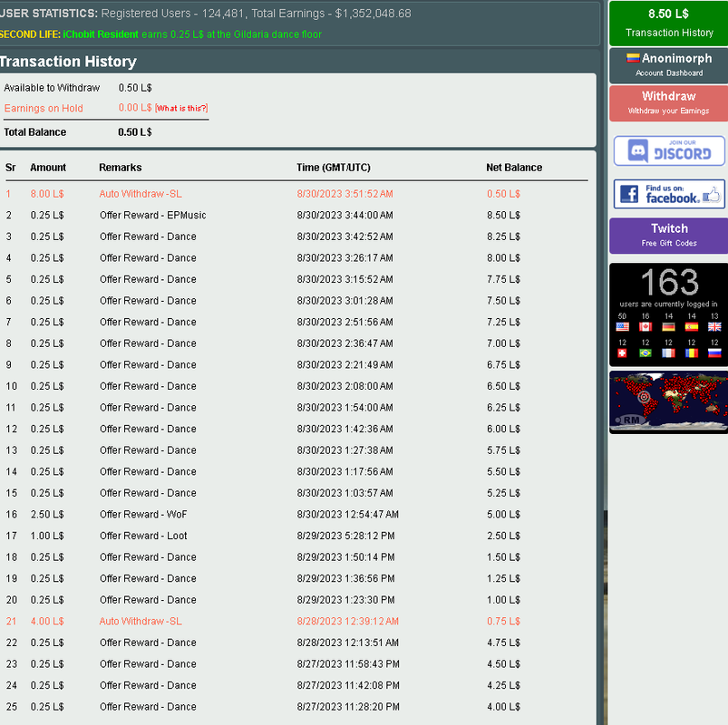Select the 8.00 L$ withdraw amount

[x=47, y=194]
